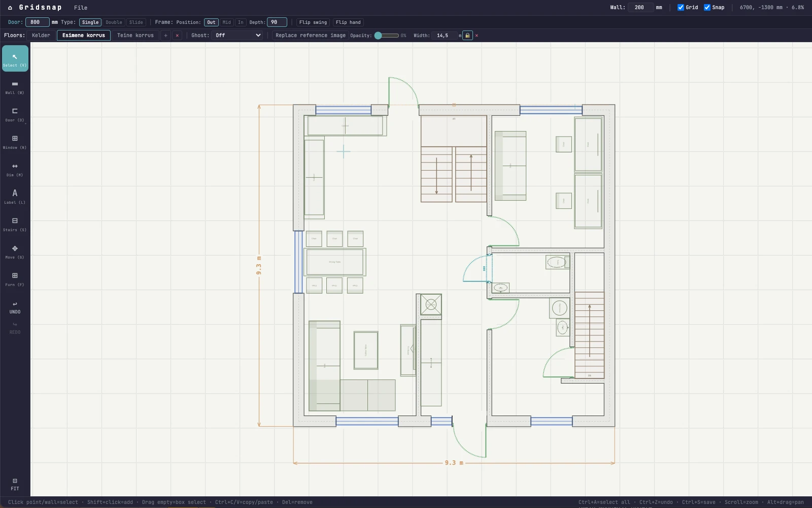Disable Snap in the top bar
Screen dimensions: 812x508
(707, 7)
